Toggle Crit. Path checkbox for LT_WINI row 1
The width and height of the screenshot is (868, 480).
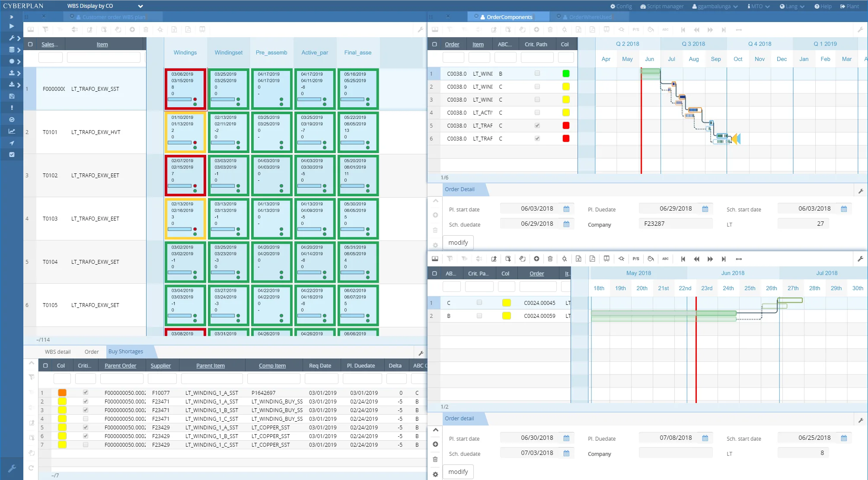pos(537,74)
